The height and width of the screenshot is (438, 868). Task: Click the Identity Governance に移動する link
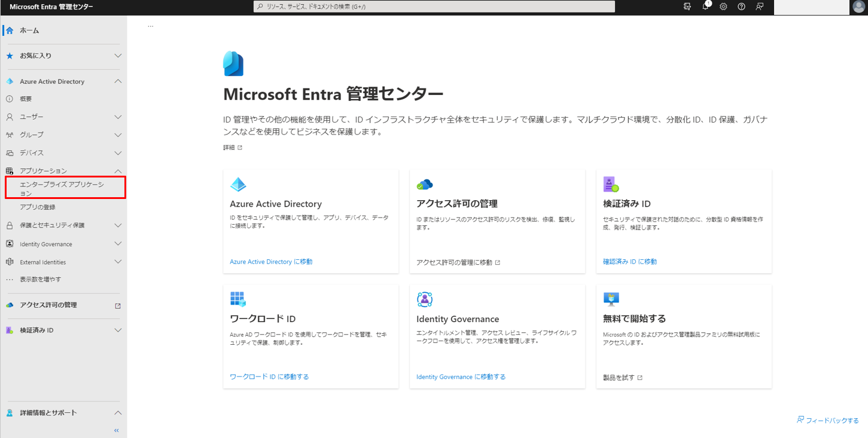[x=461, y=376]
